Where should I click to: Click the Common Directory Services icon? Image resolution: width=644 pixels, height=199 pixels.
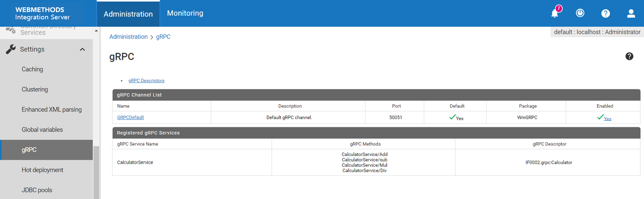tap(11, 31)
